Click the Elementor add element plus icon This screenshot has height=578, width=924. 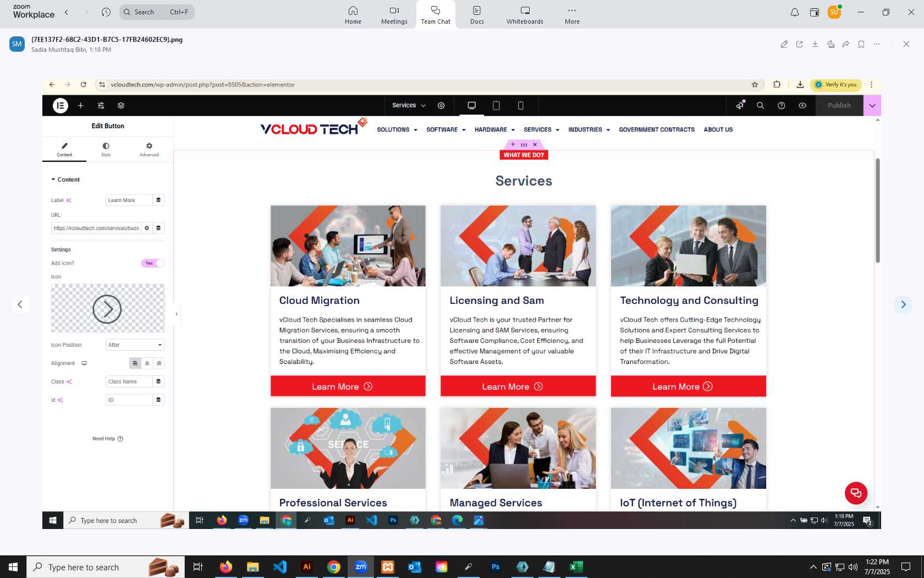80,105
